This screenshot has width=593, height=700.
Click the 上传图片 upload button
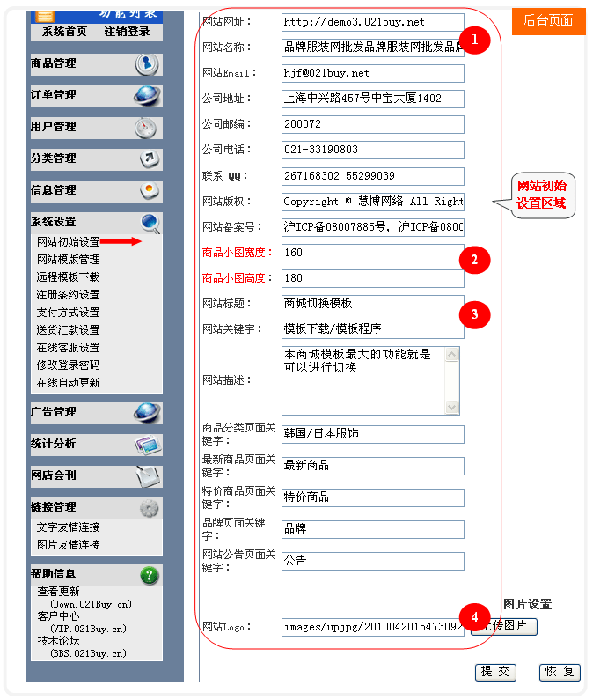[x=504, y=626]
